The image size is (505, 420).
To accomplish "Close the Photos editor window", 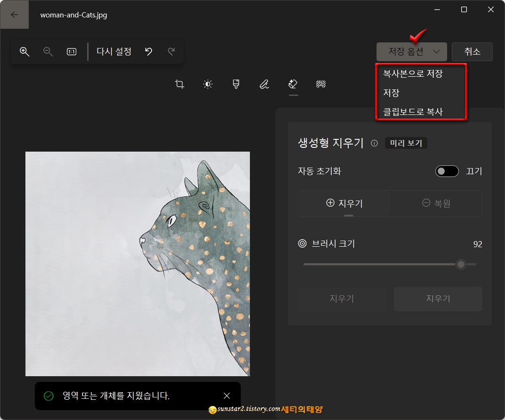I will pos(491,10).
